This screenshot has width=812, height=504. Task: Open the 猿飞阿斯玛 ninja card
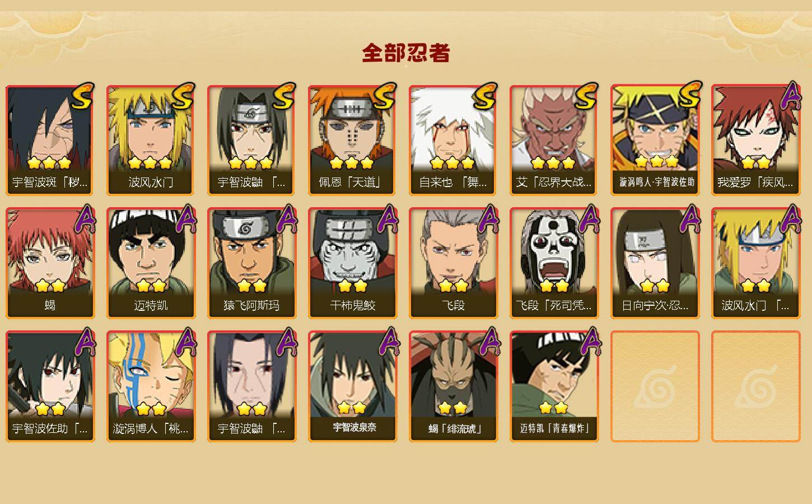tap(251, 263)
